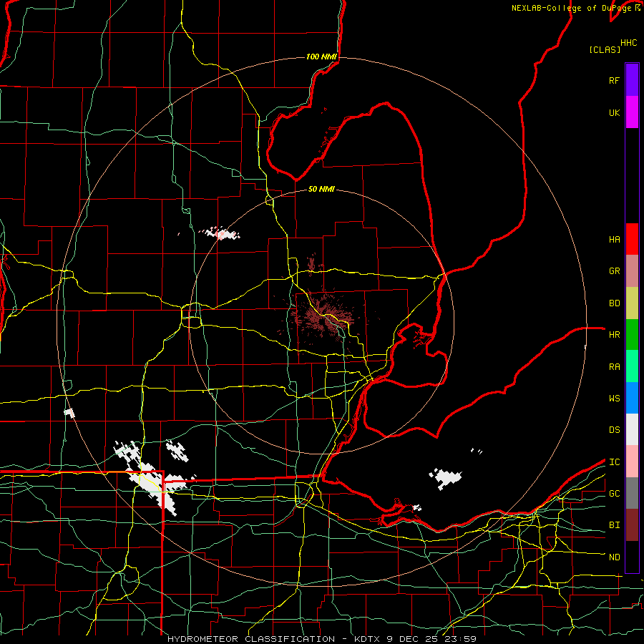
Task: Click the brown BI legend color swatch
Action: [x=632, y=525]
